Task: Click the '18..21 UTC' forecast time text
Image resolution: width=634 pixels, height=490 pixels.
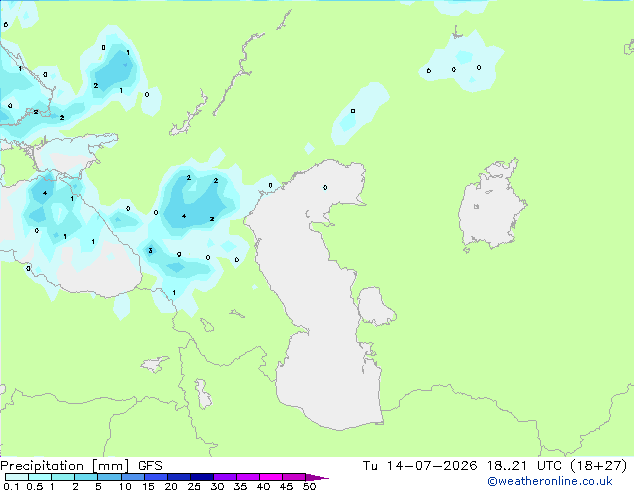Action: pyautogui.click(x=524, y=466)
